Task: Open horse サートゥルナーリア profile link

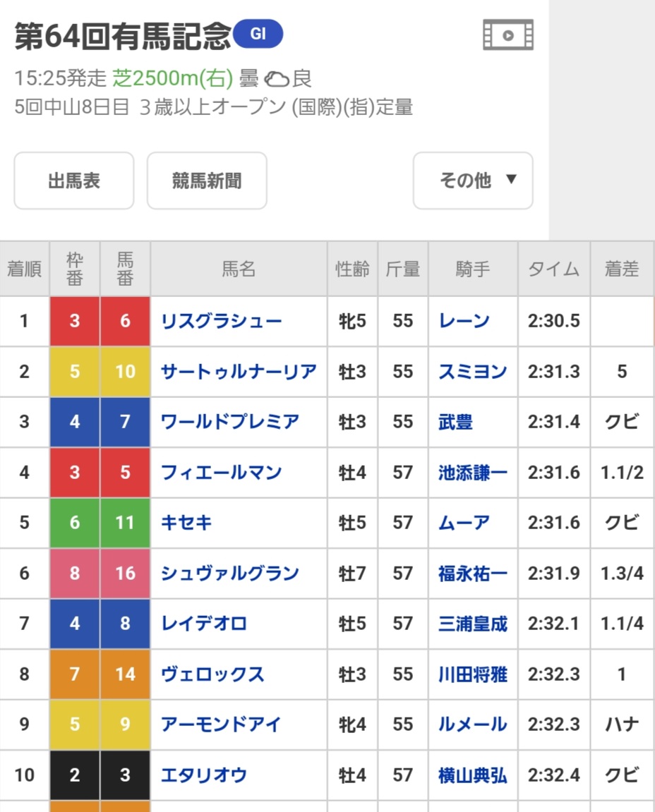Action: click(239, 372)
